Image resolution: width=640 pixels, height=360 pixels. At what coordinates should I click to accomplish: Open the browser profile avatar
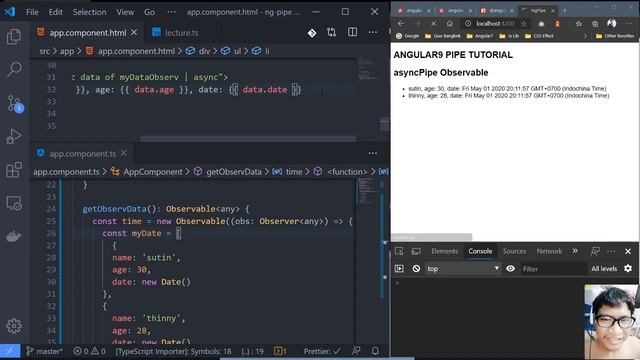click(x=611, y=24)
